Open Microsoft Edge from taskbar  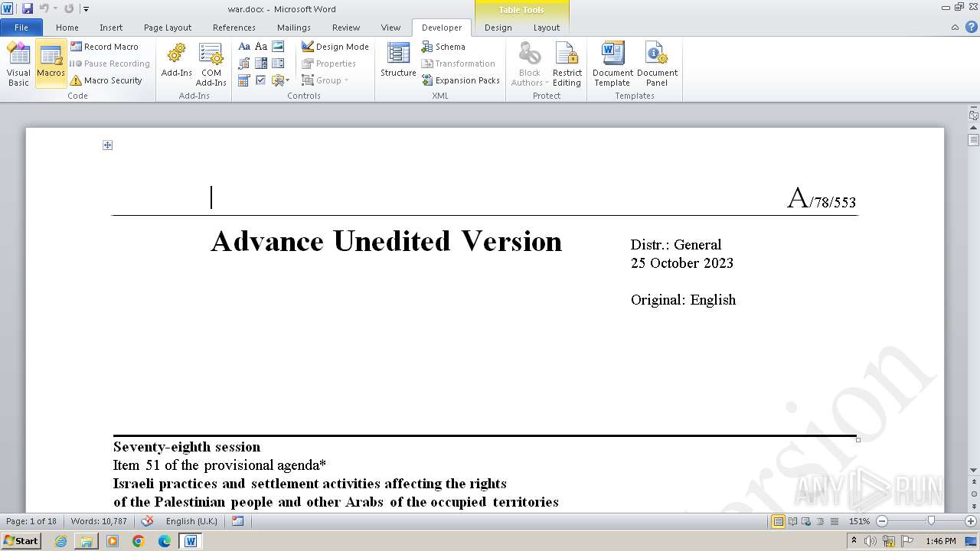tap(165, 541)
